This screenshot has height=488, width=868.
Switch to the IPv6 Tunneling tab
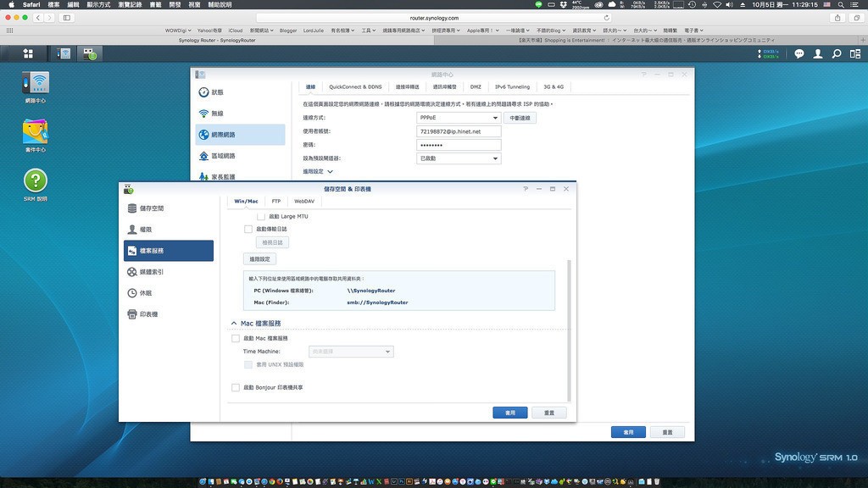click(x=512, y=87)
